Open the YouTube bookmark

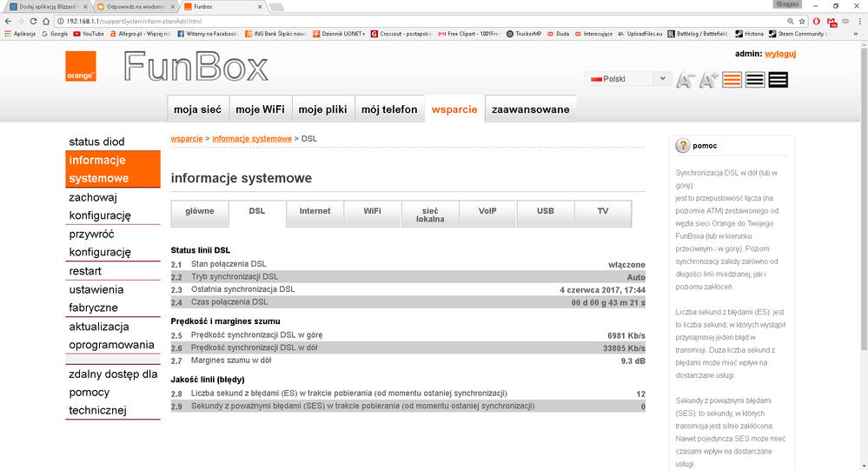[x=89, y=34]
